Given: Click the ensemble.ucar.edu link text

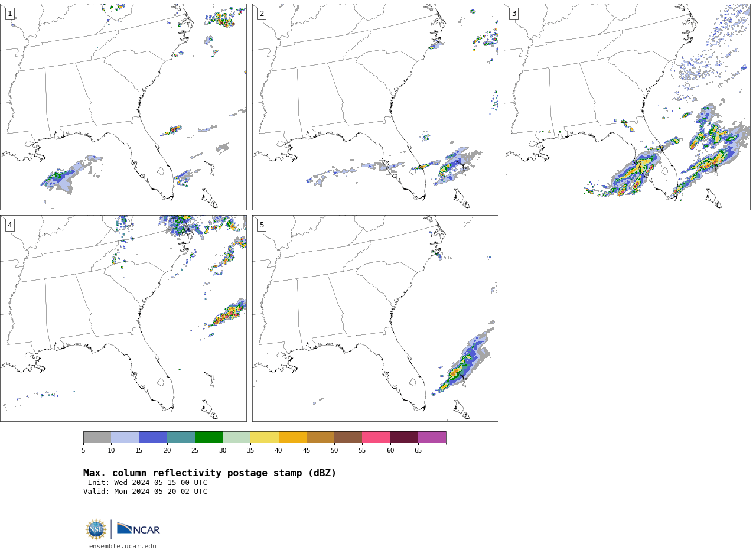Looking at the screenshot, I should (123, 547).
